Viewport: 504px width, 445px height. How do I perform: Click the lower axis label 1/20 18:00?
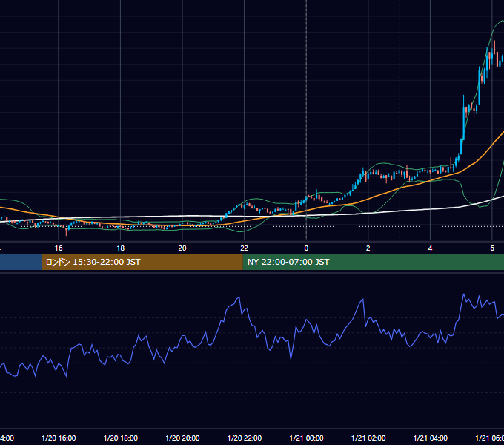pyautogui.click(x=121, y=438)
